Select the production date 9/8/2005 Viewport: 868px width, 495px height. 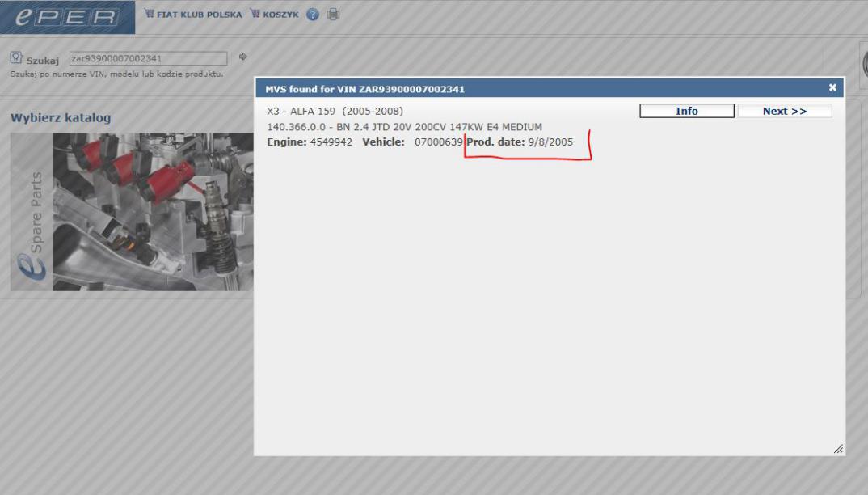(x=550, y=142)
